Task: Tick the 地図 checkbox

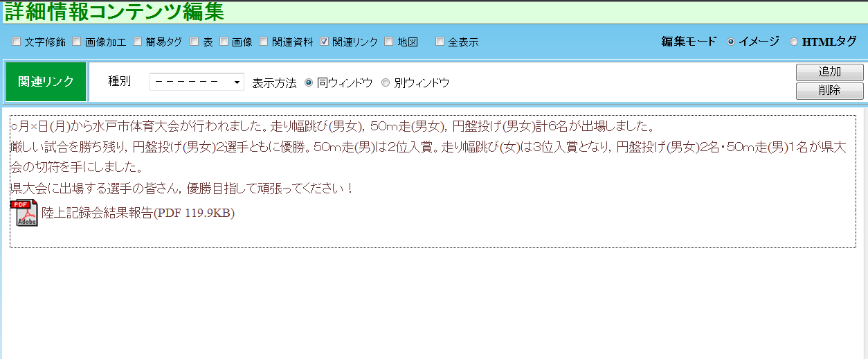Action: 389,42
